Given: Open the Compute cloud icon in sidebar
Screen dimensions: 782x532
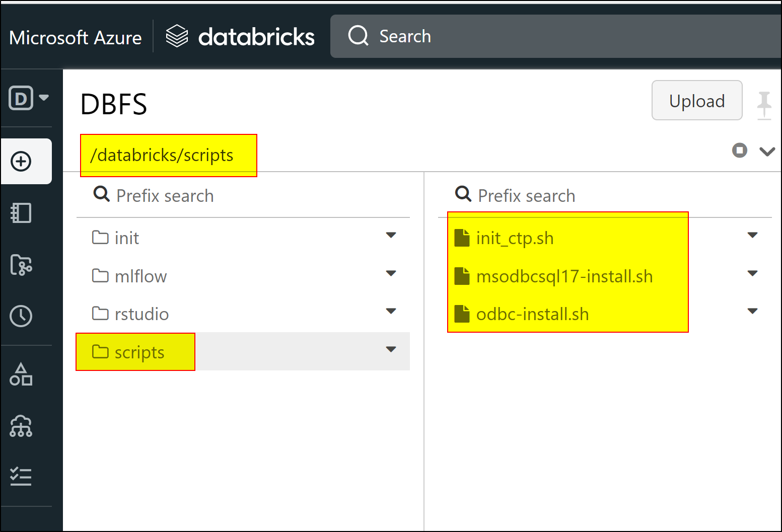Looking at the screenshot, I should (21, 426).
